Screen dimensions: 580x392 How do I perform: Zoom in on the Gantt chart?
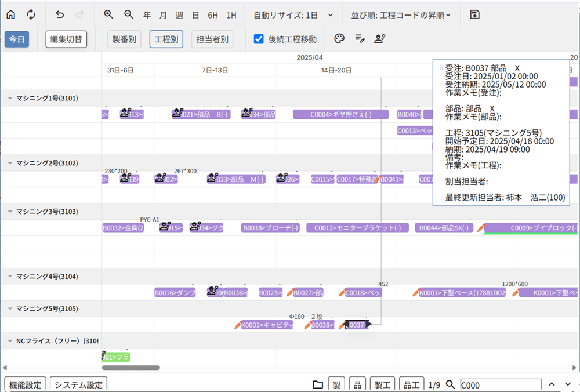(108, 14)
